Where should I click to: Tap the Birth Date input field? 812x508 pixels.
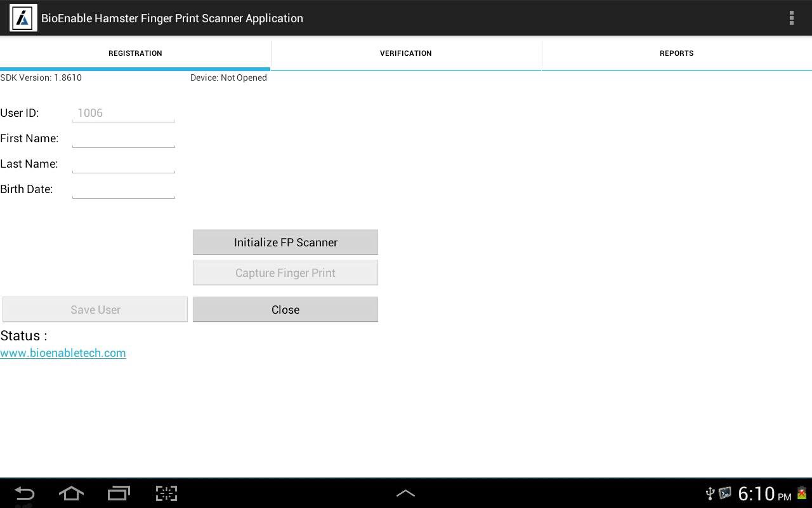(x=124, y=189)
